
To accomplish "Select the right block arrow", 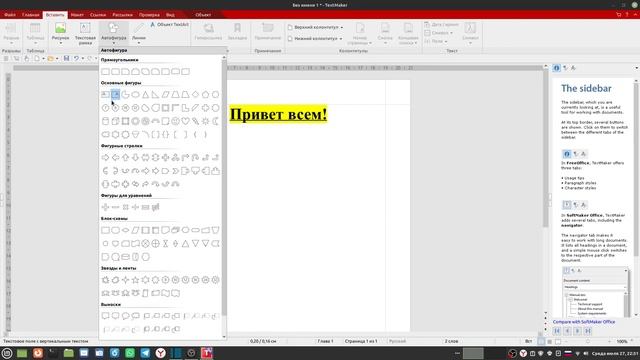I will tap(105, 158).
